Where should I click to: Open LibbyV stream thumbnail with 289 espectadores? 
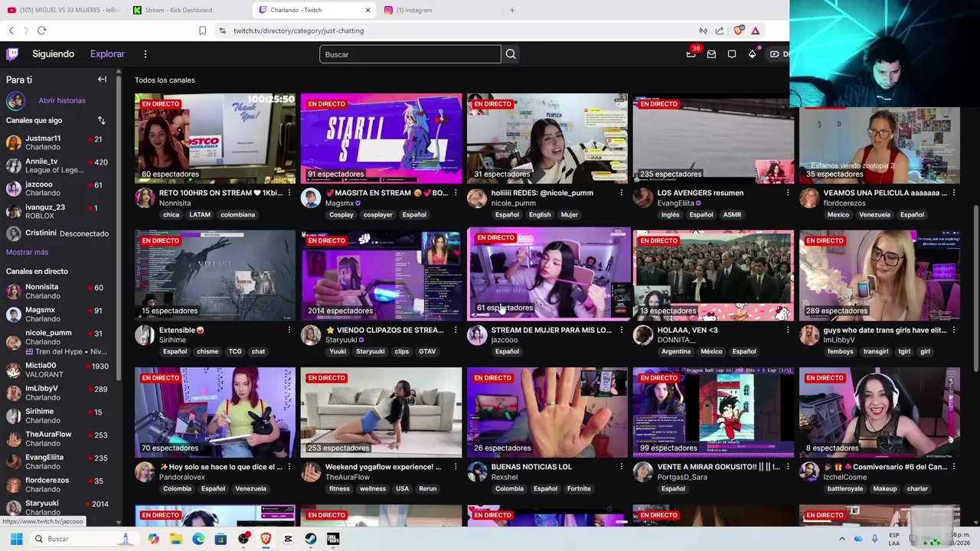pos(879,275)
